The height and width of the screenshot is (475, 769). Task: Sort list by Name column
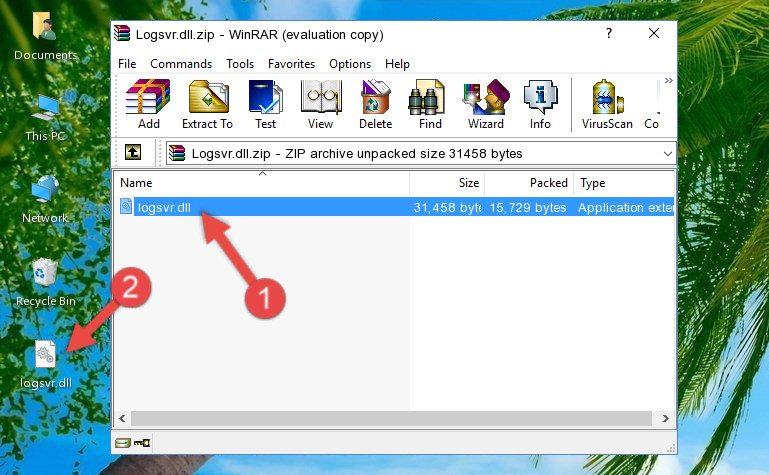pyautogui.click(x=262, y=183)
